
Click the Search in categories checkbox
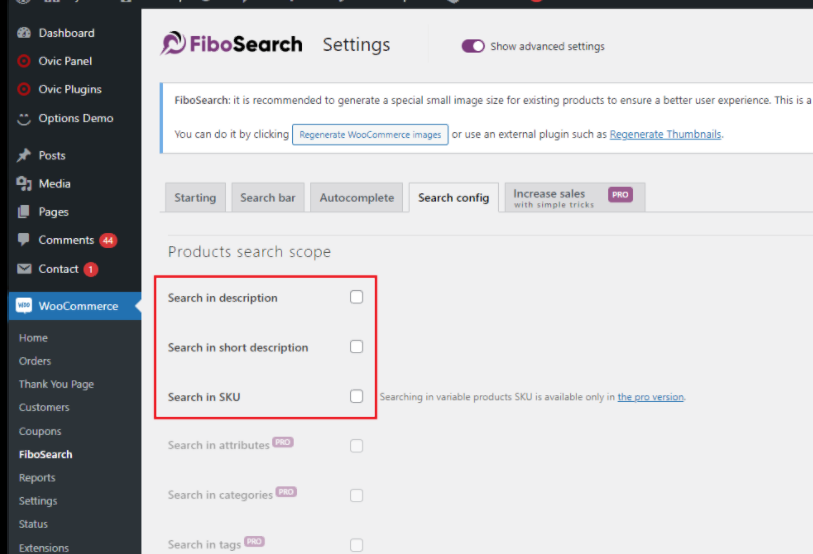pyautogui.click(x=356, y=495)
